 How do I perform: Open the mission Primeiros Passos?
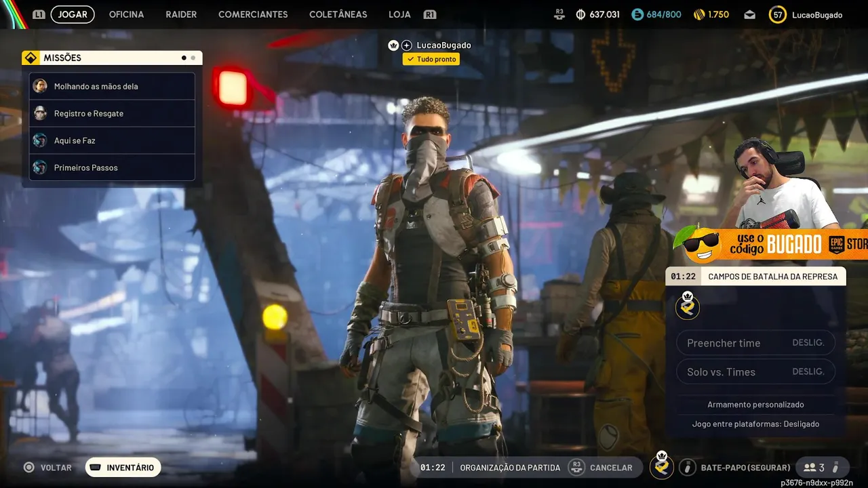pos(112,167)
